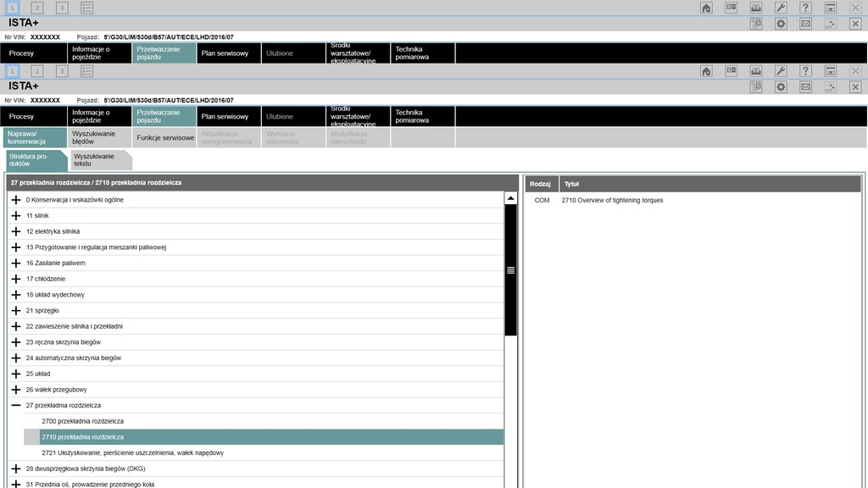
Task: Open the gear settings icon in the lower header
Action: (x=781, y=86)
